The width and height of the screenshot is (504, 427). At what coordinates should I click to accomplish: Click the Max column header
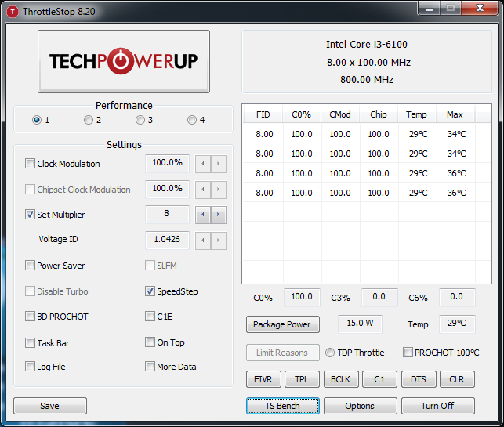[x=455, y=114]
